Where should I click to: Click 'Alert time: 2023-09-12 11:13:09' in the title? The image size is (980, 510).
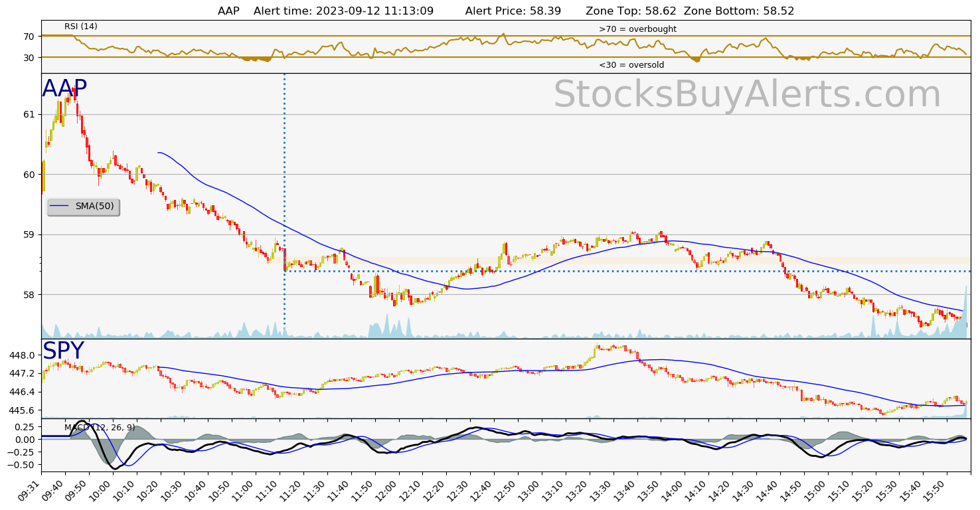pyautogui.click(x=343, y=11)
